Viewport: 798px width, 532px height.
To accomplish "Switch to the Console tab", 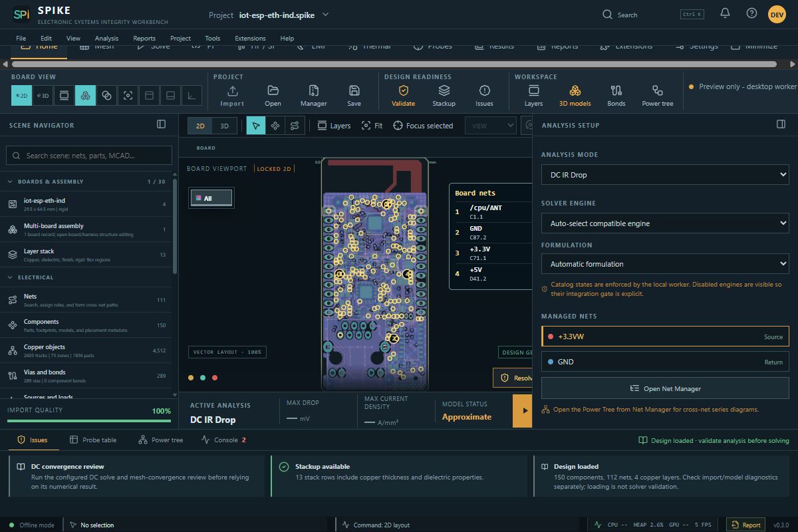I will 225,440.
